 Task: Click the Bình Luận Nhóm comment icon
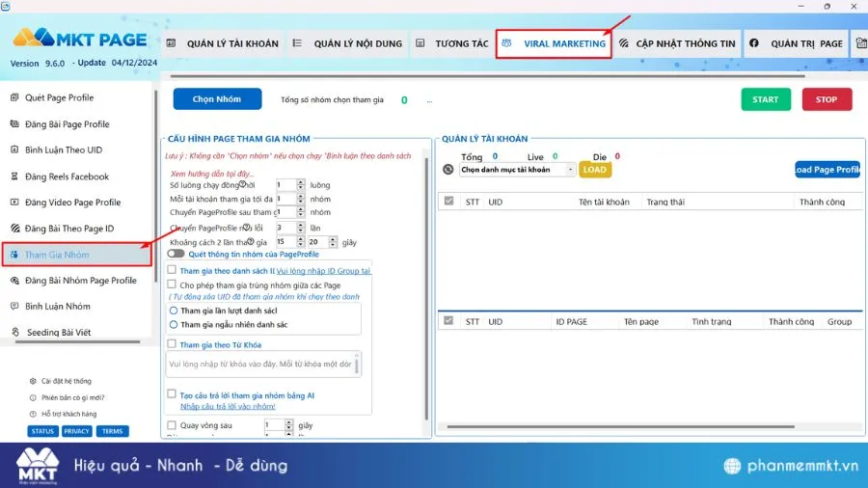(x=14, y=307)
